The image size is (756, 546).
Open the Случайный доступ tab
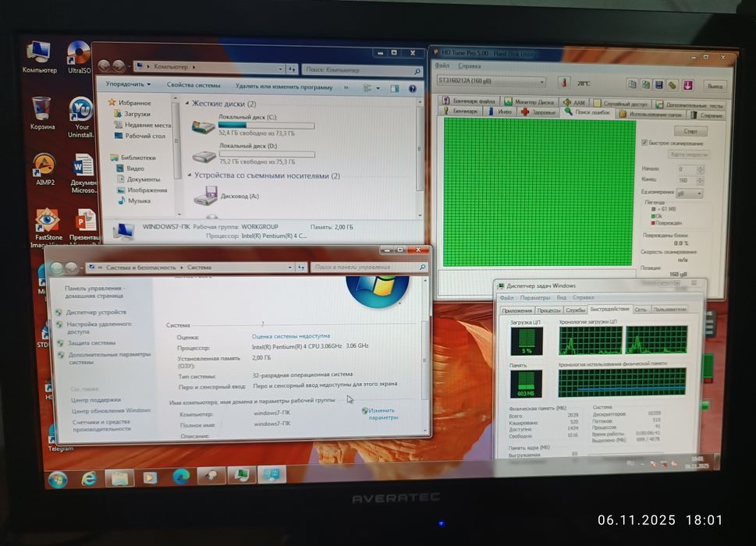[x=620, y=104]
